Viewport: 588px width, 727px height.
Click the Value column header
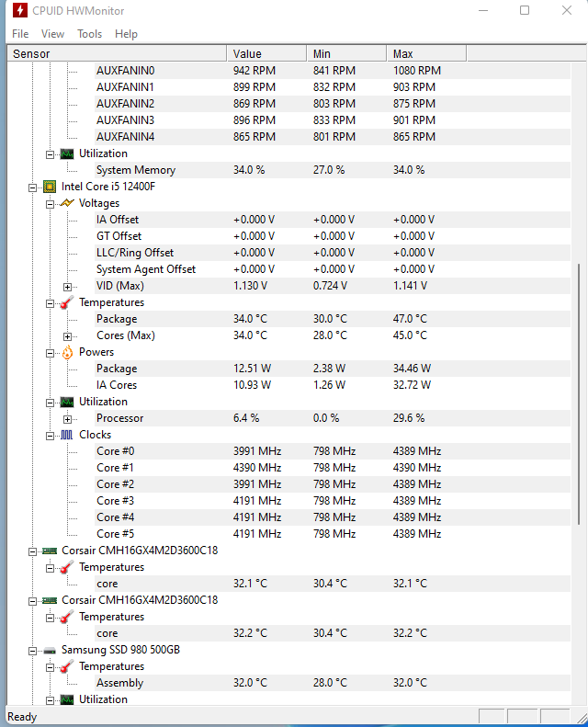[266, 54]
